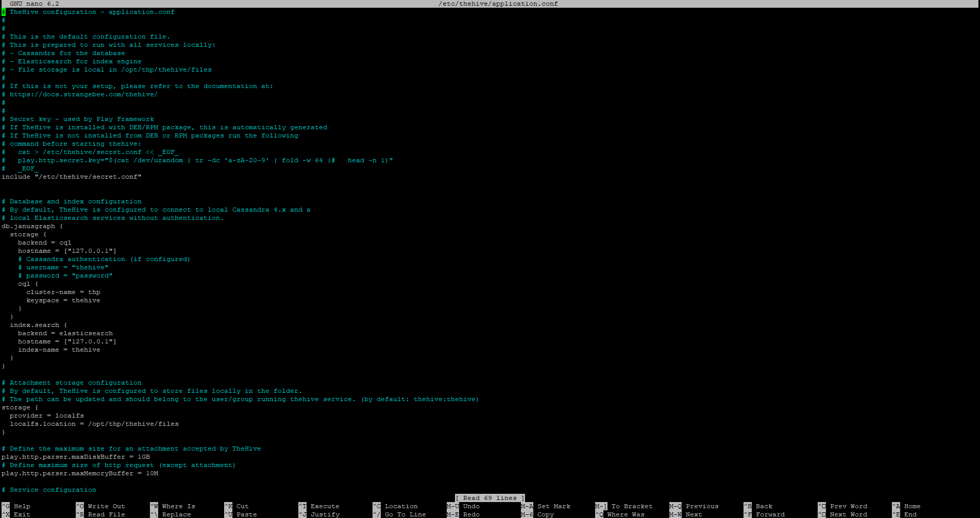The height and width of the screenshot is (518, 980).
Task: Click the Prev Word shortcut label
Action: click(849, 506)
